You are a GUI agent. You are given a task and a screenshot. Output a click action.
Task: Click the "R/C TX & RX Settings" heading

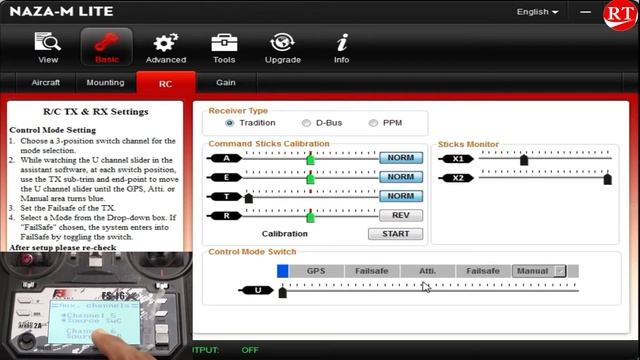pyautogui.click(x=96, y=112)
